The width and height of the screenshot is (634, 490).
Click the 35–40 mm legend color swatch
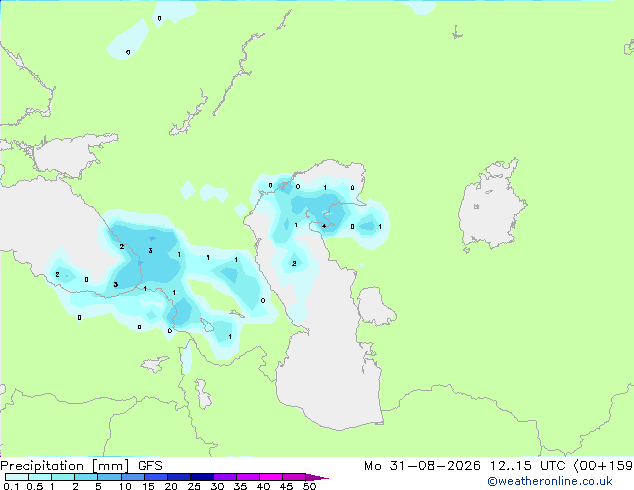point(248,477)
